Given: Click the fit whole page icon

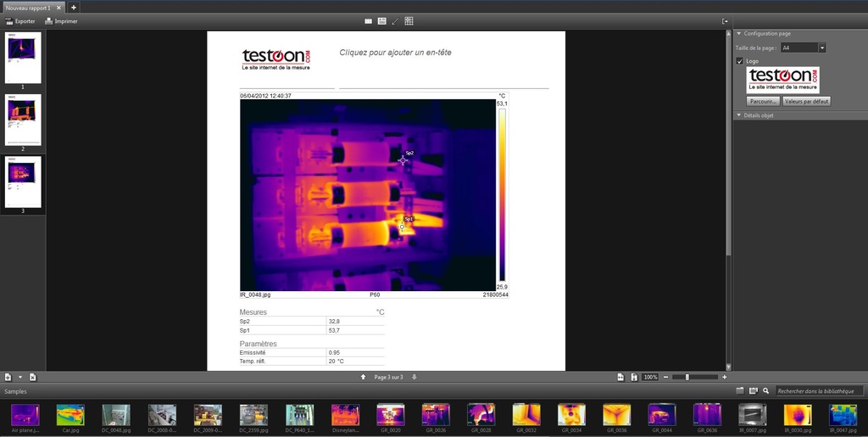Looking at the screenshot, I should [634, 378].
